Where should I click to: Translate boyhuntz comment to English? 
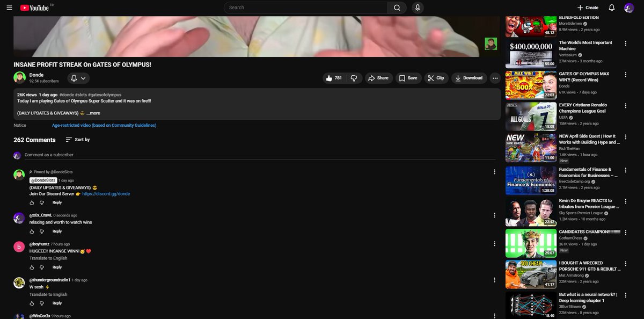point(48,258)
